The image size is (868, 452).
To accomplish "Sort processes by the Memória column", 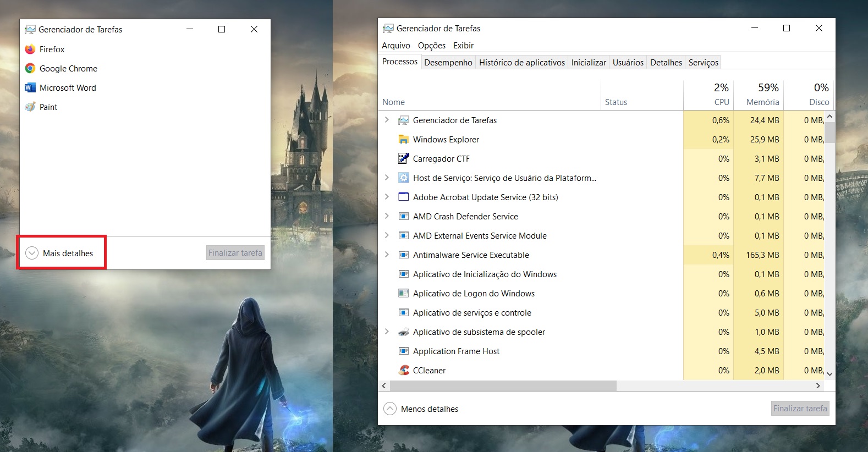I will pyautogui.click(x=759, y=95).
